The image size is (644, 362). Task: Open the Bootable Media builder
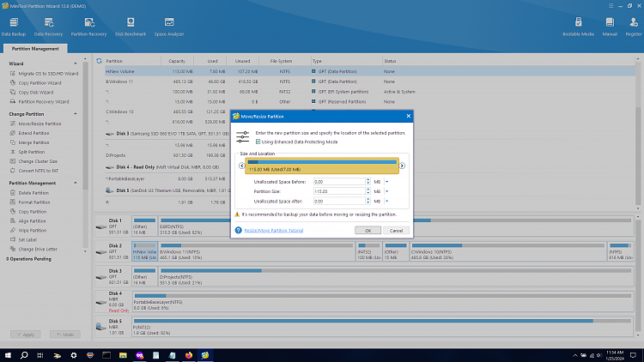point(578,27)
